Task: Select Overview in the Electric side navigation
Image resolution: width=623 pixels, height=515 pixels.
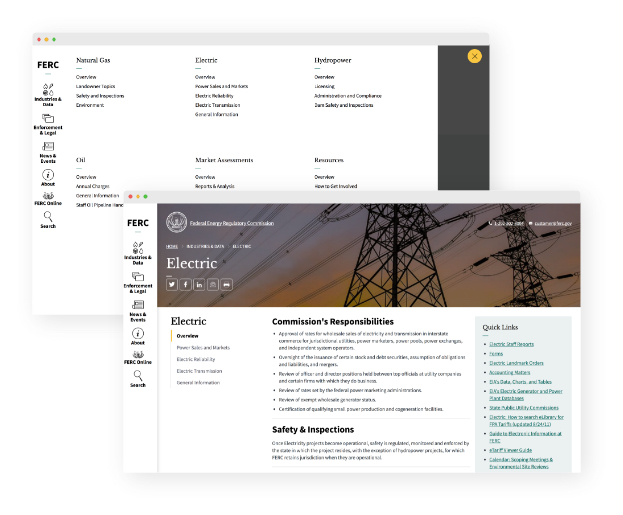Action: coord(187,336)
